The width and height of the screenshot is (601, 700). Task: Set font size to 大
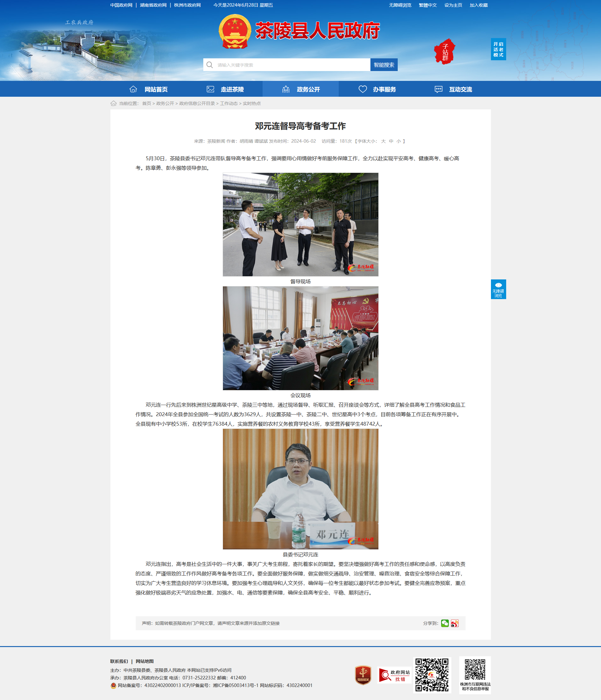click(383, 141)
